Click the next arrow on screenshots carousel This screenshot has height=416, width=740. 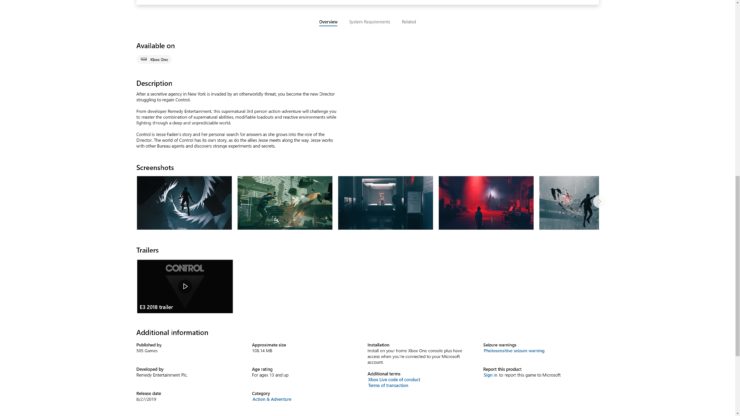(x=598, y=203)
